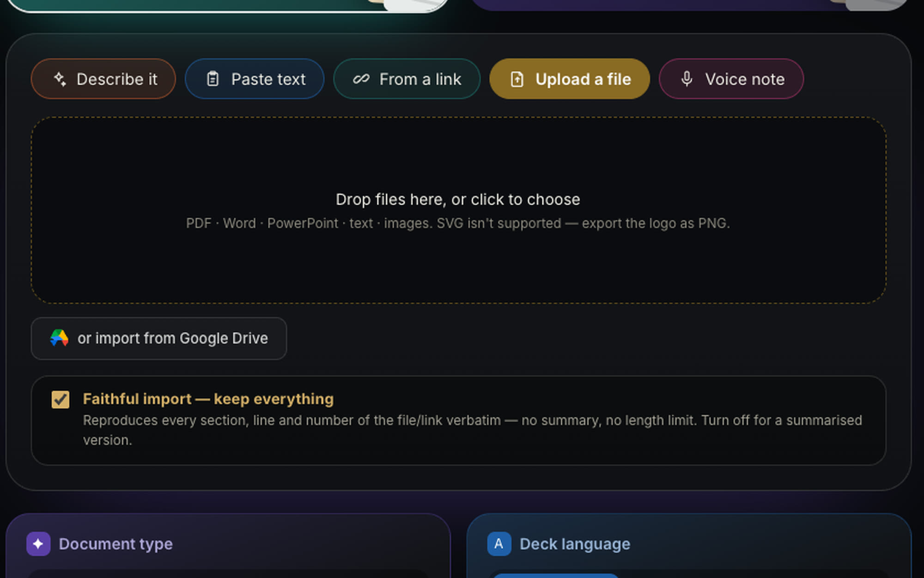Click the 'Faithful import — keep everything' label
The image size is (924, 578).
(x=208, y=399)
